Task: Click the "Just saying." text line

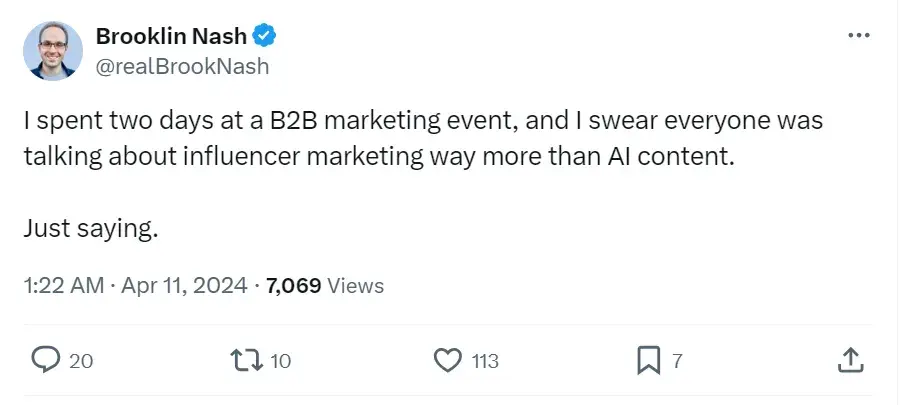Action: click(x=90, y=228)
